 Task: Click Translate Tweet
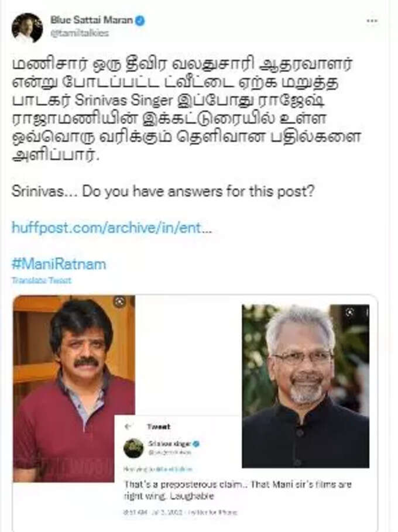click(x=42, y=280)
